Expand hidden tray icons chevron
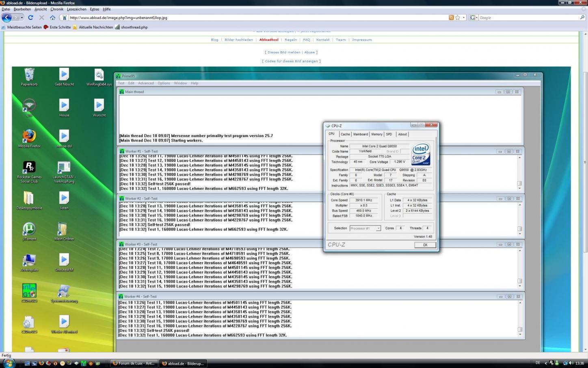 (545, 363)
